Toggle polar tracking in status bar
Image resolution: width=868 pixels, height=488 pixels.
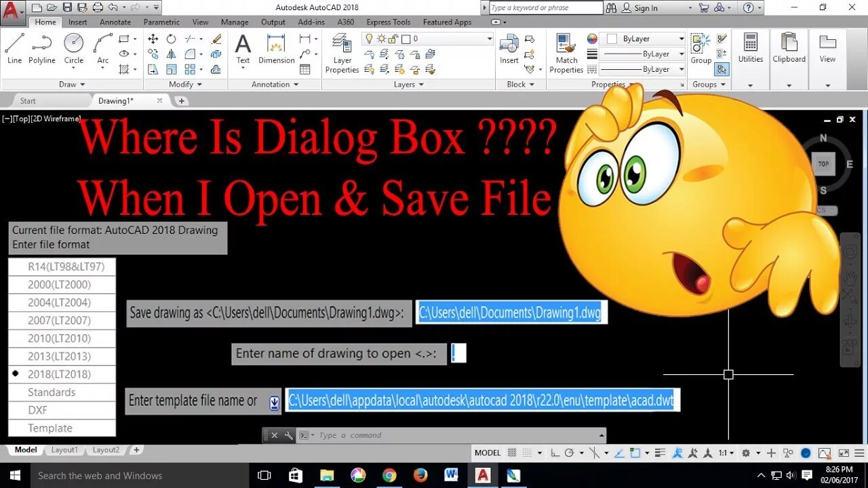click(569, 453)
